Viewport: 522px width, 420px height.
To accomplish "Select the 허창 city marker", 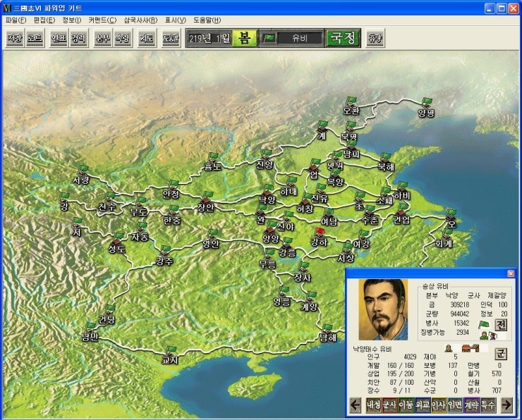I will (305, 204).
